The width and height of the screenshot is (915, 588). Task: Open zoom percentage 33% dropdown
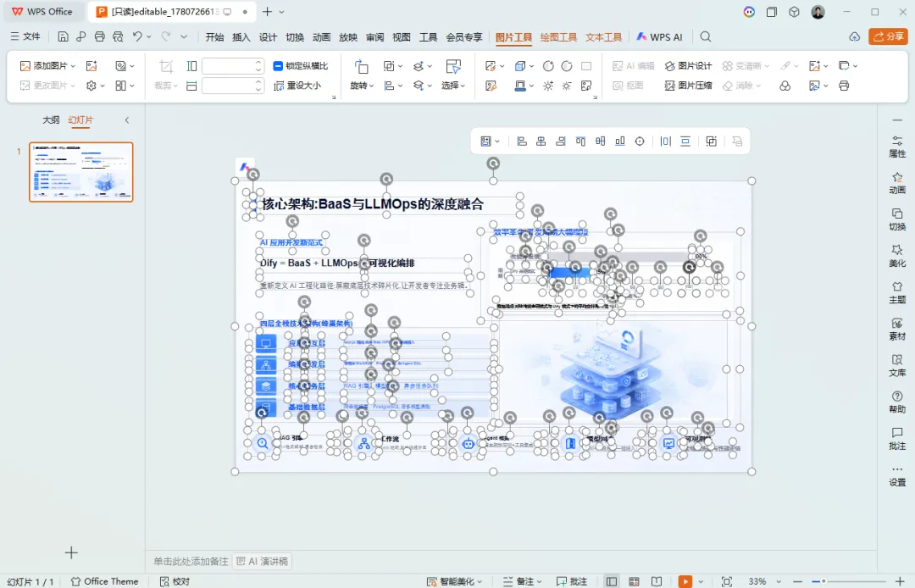coord(779,581)
